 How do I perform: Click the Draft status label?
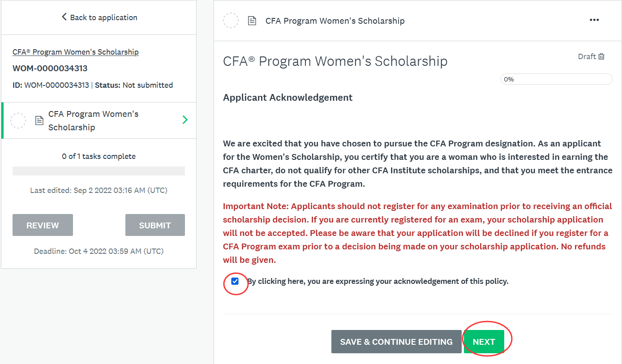(587, 56)
